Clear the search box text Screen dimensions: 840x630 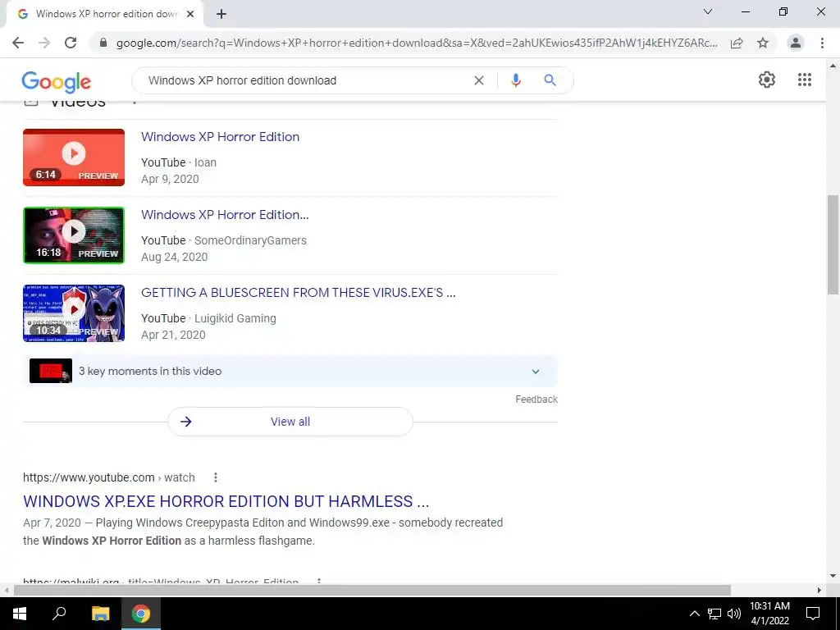coord(479,80)
